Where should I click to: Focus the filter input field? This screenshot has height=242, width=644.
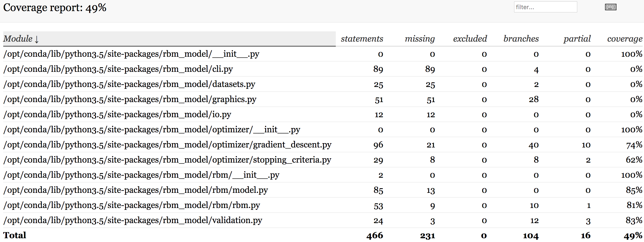(x=545, y=7)
